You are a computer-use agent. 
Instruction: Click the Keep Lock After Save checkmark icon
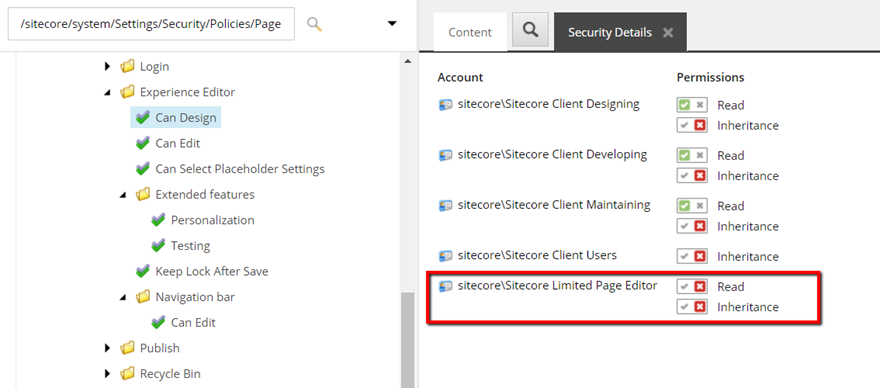coord(143,271)
